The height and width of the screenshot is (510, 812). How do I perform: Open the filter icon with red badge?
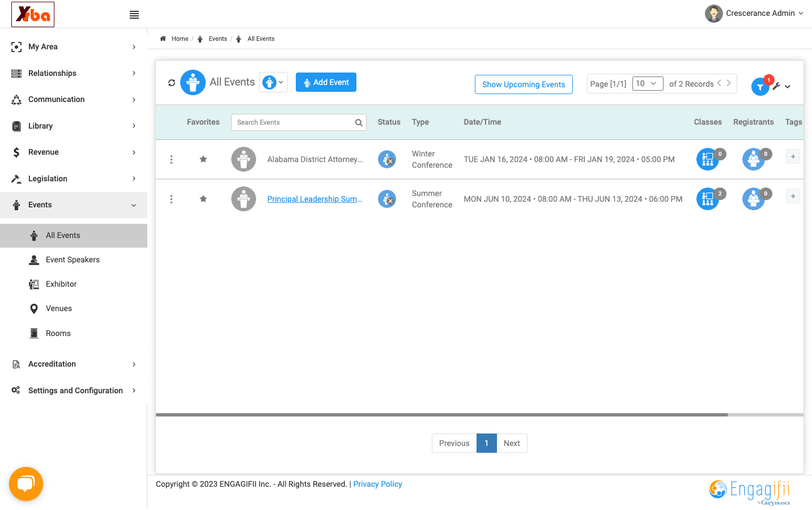[760, 87]
